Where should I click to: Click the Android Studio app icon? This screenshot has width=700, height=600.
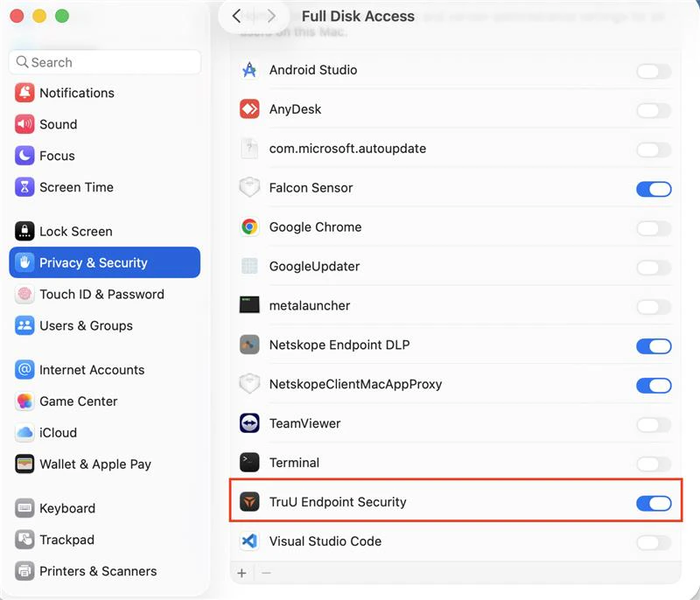[249, 70]
